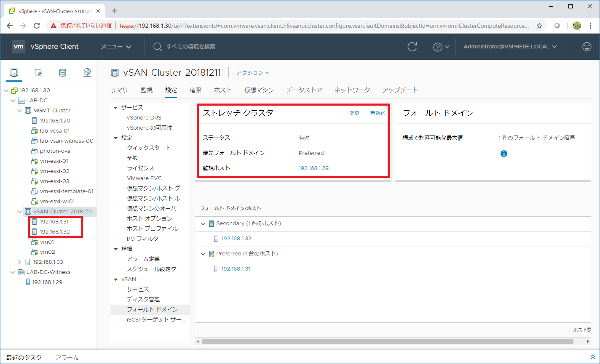
Task: Collapse the Secondary fault domain row
Action: click(x=203, y=223)
